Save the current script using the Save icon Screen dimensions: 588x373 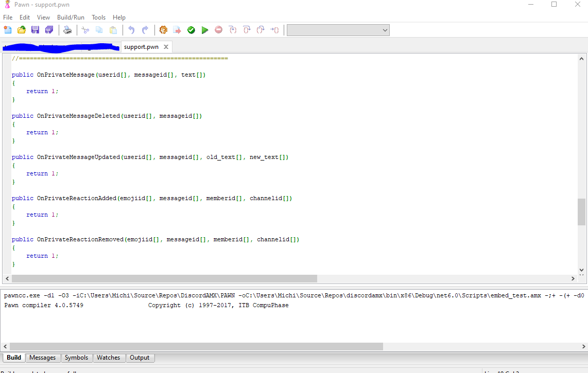point(35,30)
